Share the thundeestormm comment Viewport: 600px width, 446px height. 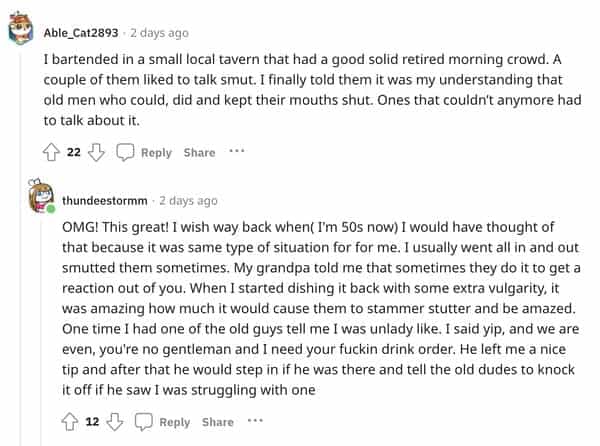pos(217,422)
